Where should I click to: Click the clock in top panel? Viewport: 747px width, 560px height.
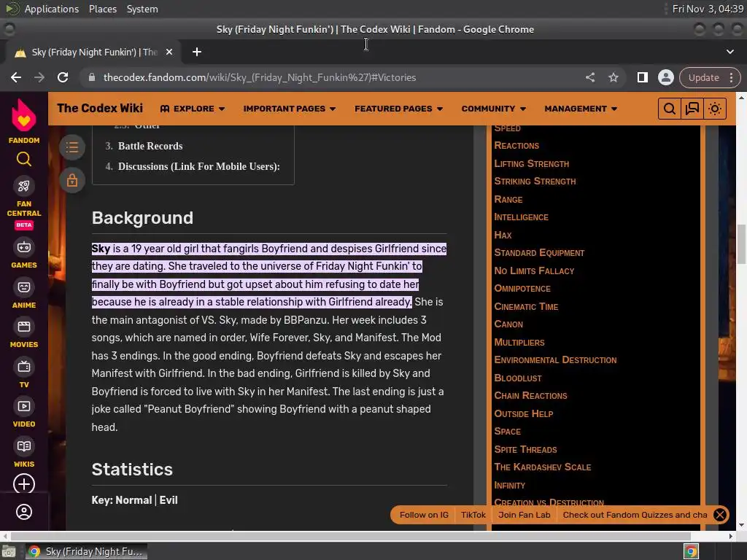pyautogui.click(x=708, y=9)
